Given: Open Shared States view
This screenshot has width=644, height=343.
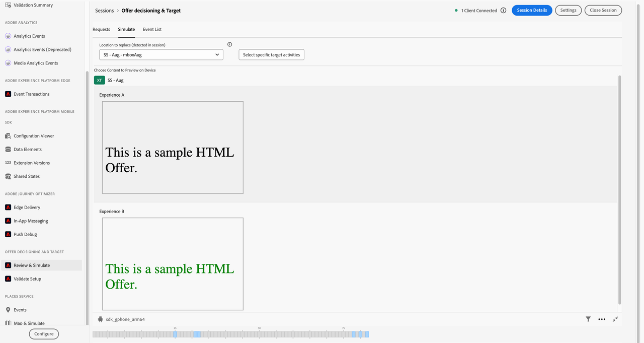Looking at the screenshot, I should 27,176.
